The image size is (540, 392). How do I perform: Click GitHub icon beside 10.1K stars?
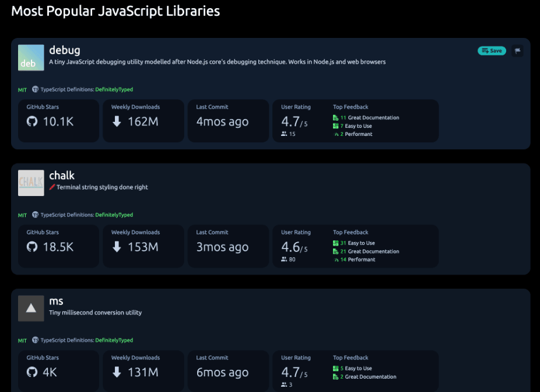pos(32,121)
